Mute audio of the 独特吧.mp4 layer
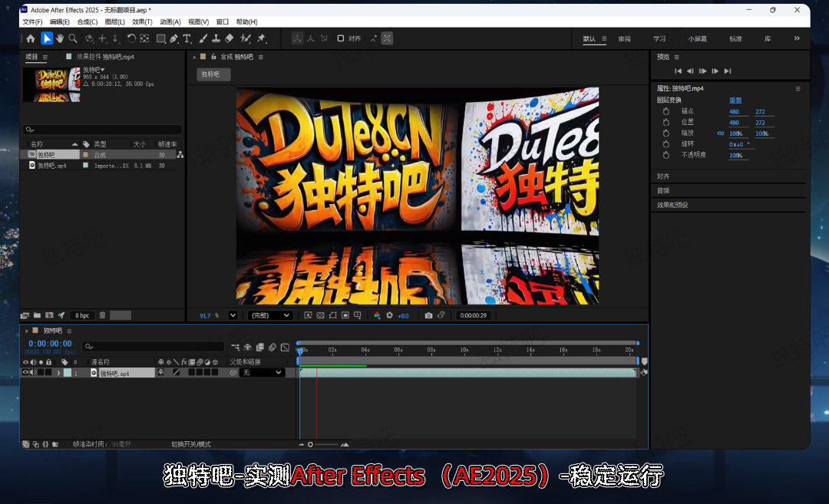The height and width of the screenshot is (504, 829). coord(33,373)
